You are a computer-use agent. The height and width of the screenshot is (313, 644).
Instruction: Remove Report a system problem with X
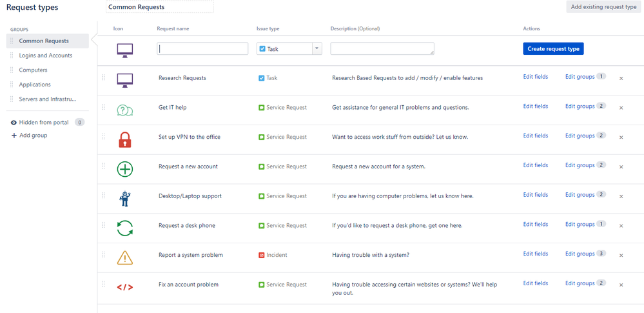(x=621, y=256)
